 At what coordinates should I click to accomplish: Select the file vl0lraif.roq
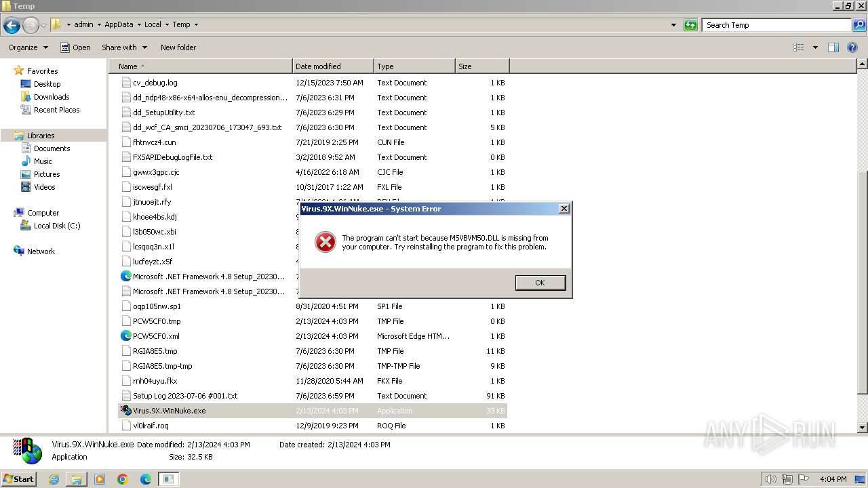point(151,426)
